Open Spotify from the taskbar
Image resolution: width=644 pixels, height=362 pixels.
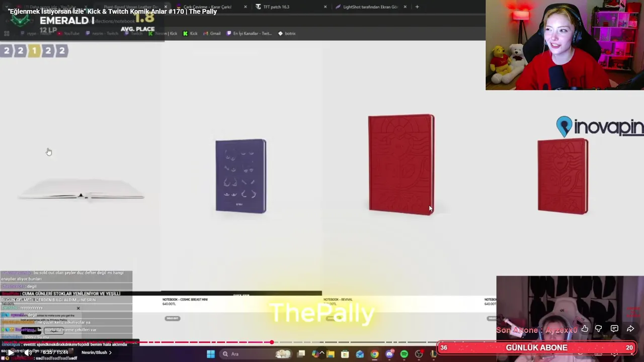pyautogui.click(x=404, y=354)
